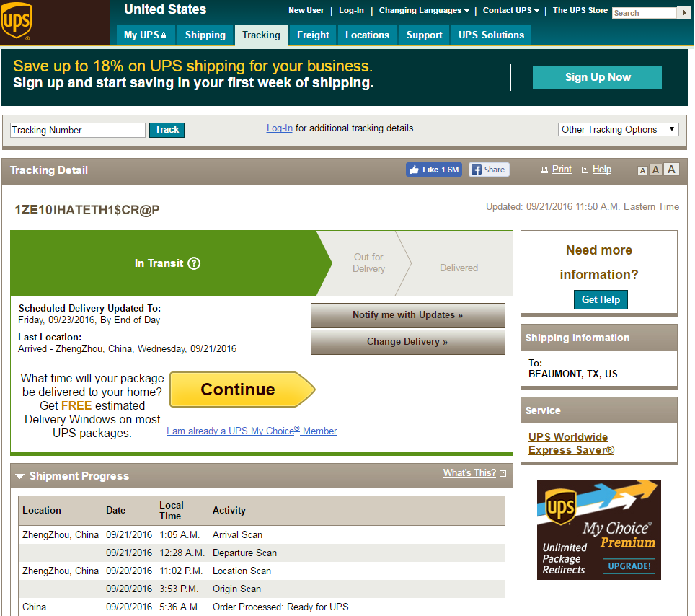Viewport: 695px width, 616px height.
Task: Select the smallest text size A icon
Action: tap(642, 171)
